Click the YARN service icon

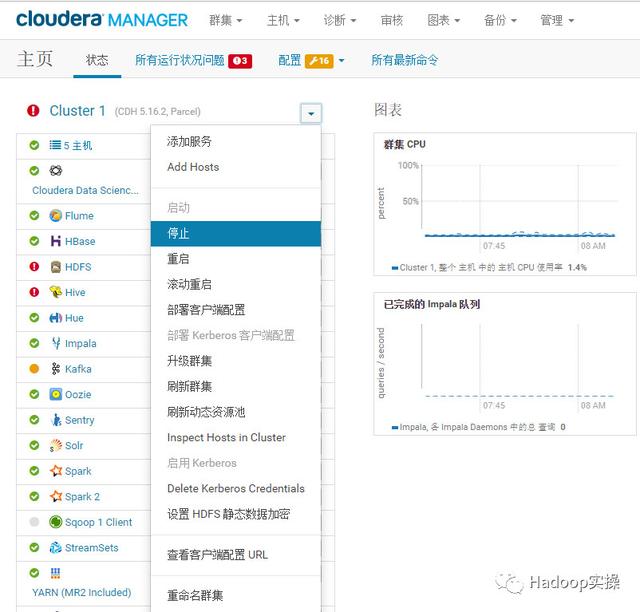pos(56,573)
